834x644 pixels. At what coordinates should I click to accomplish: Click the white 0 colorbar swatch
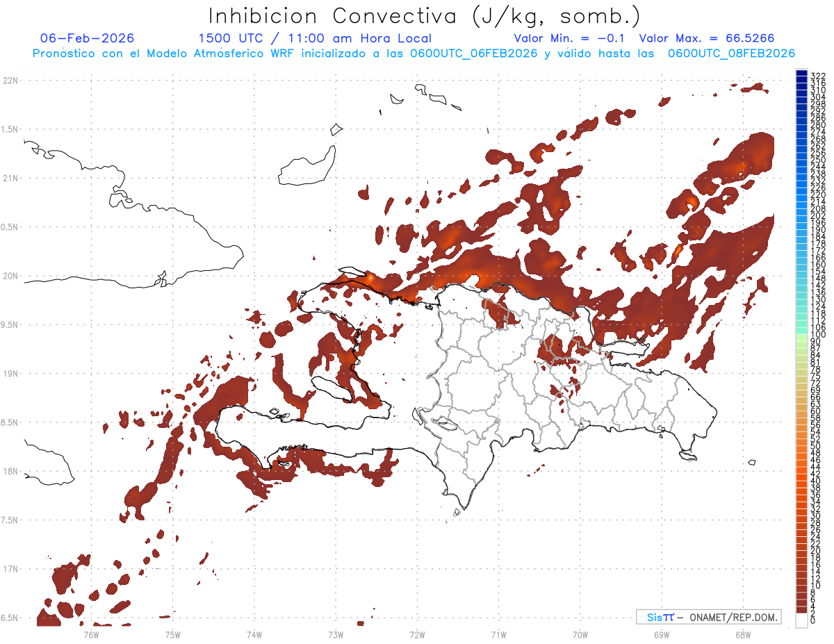point(801,620)
